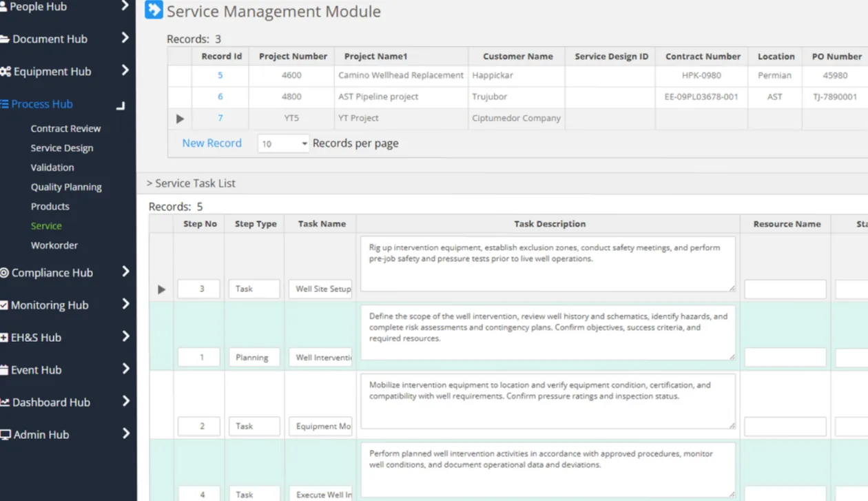Click the Service Management Module logo icon
Image resolution: width=868 pixels, height=501 pixels.
click(154, 10)
